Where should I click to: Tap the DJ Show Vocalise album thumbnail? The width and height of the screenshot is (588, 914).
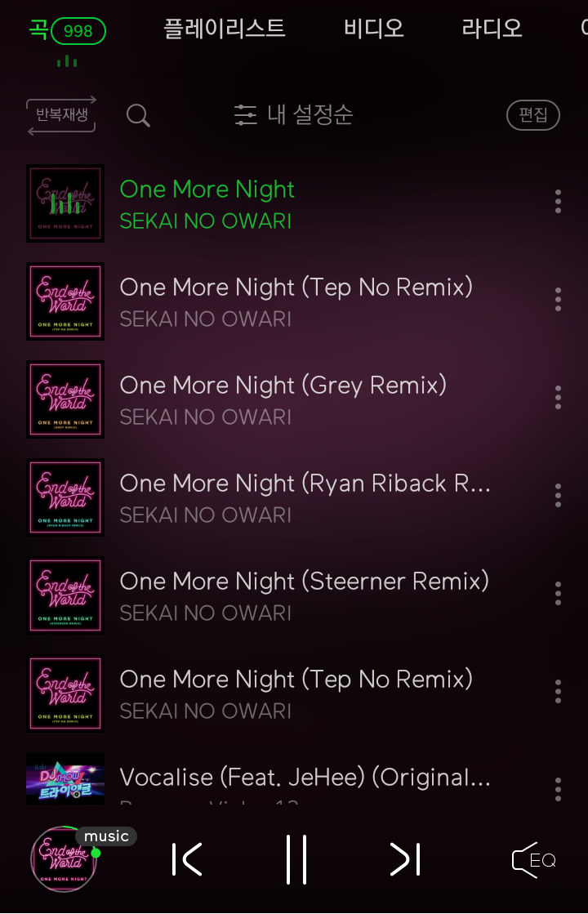coord(65,778)
